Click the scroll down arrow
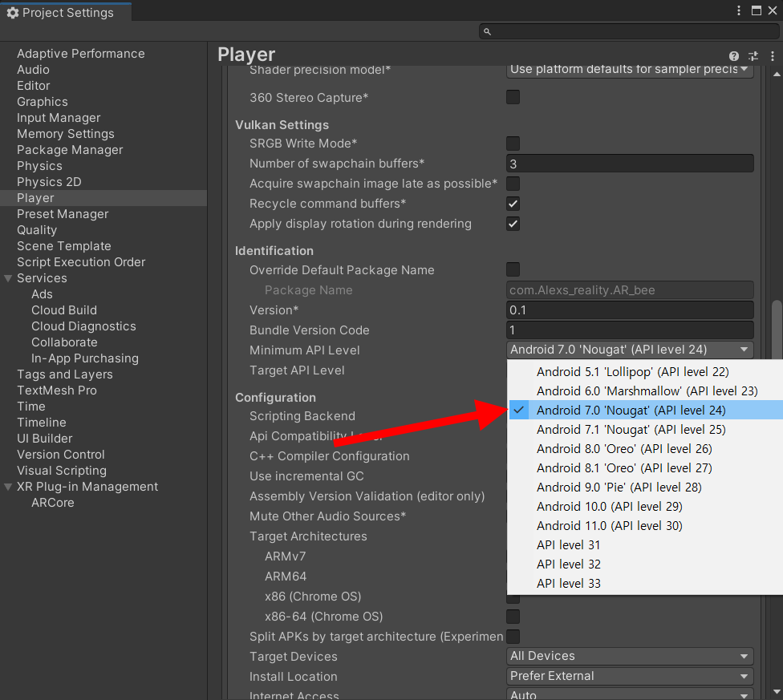Image resolution: width=783 pixels, height=700 pixels. pyautogui.click(x=777, y=691)
